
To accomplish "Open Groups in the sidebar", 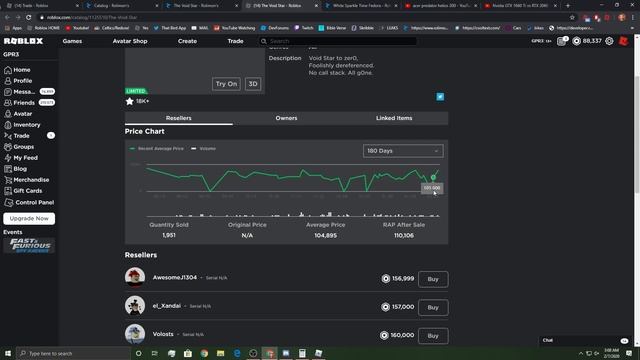I will [x=19, y=147].
